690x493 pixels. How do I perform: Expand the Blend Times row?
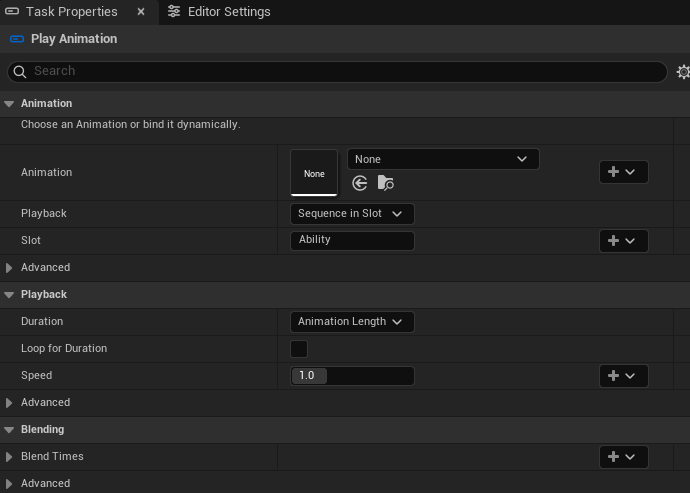pyautogui.click(x=9, y=457)
